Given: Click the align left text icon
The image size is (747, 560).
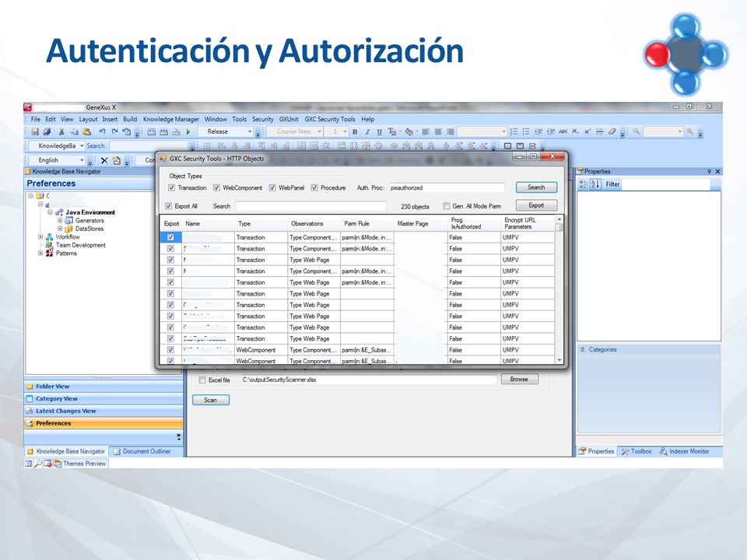Looking at the screenshot, I should point(426,132).
